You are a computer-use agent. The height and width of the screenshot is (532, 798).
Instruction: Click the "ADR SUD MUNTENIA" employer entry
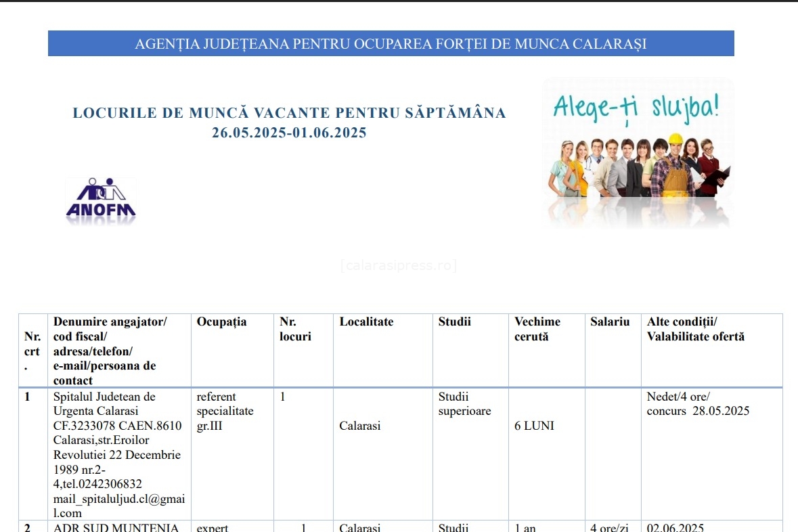pyautogui.click(x=116, y=528)
